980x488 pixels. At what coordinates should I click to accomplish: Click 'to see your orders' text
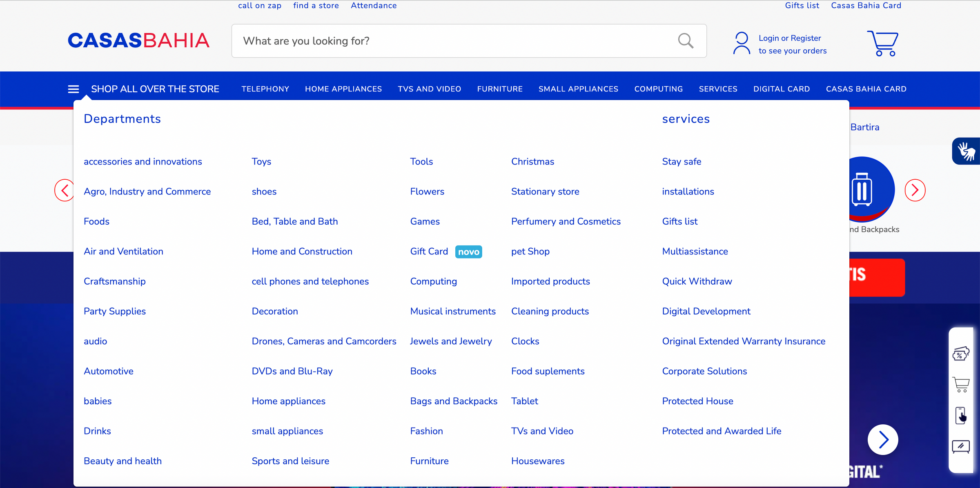(x=793, y=51)
